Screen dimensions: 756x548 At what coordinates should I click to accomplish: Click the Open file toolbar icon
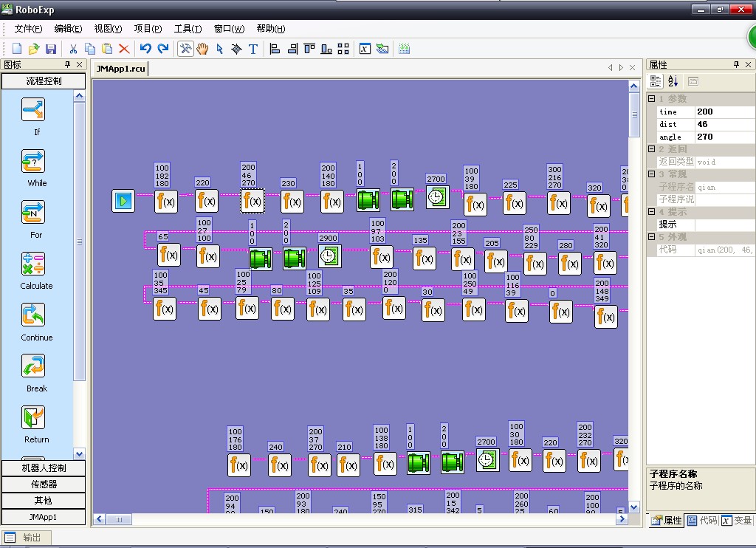point(34,49)
